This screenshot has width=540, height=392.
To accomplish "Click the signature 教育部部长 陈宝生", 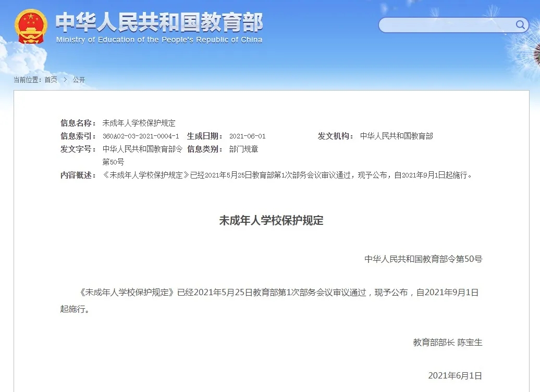I will [x=448, y=343].
